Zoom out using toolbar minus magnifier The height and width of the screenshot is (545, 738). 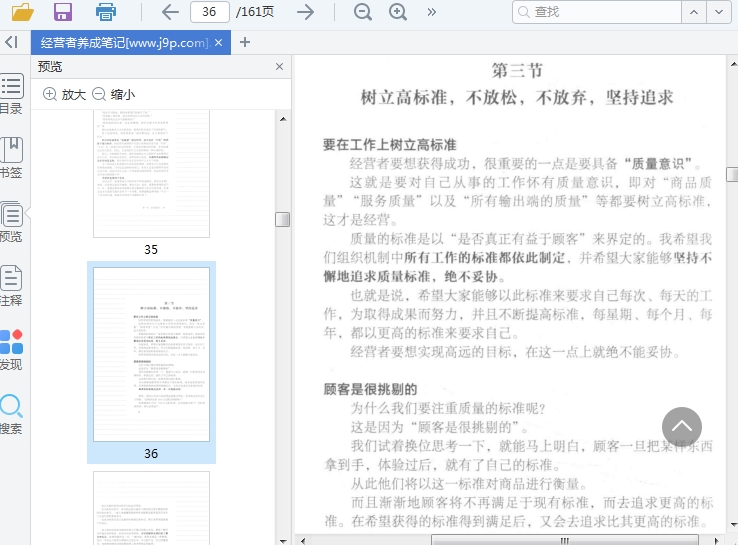(363, 12)
